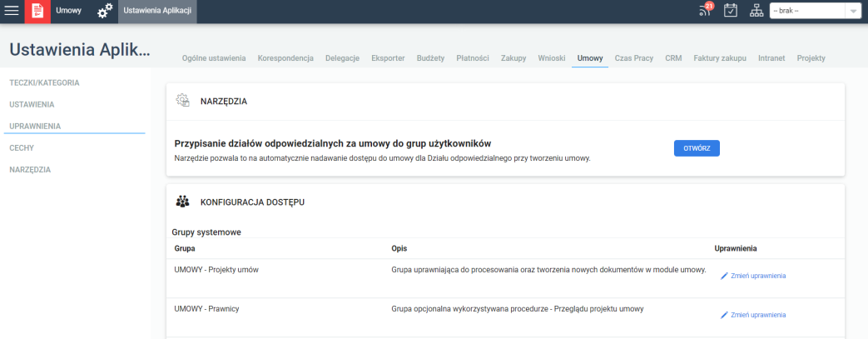Open the calendar tasks icon
This screenshot has height=339, width=868.
(731, 11)
